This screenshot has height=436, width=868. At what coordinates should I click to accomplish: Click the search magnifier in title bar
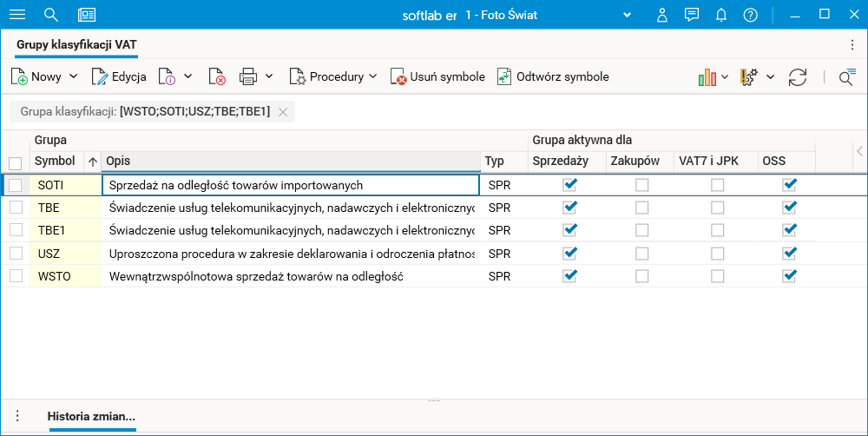(51, 15)
